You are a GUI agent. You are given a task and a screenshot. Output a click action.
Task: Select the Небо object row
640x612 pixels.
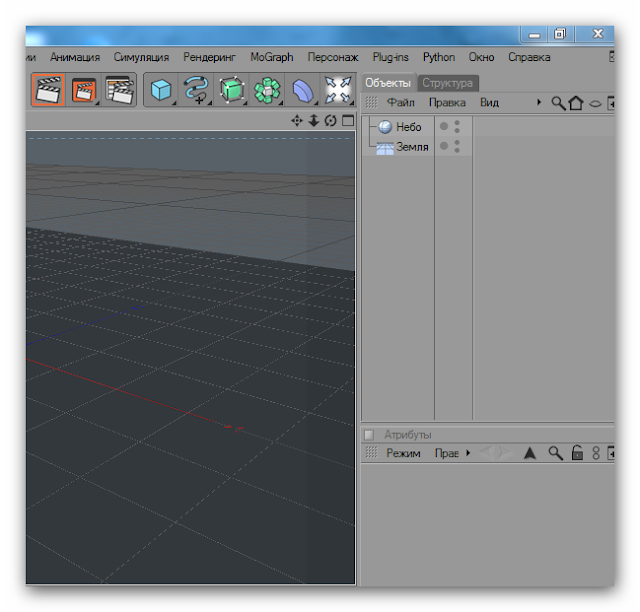click(488, 127)
